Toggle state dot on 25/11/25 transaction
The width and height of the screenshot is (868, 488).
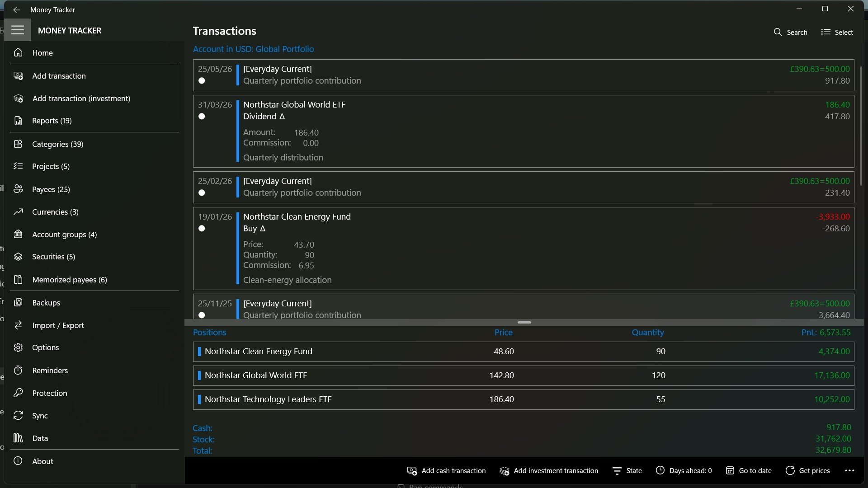tap(202, 315)
